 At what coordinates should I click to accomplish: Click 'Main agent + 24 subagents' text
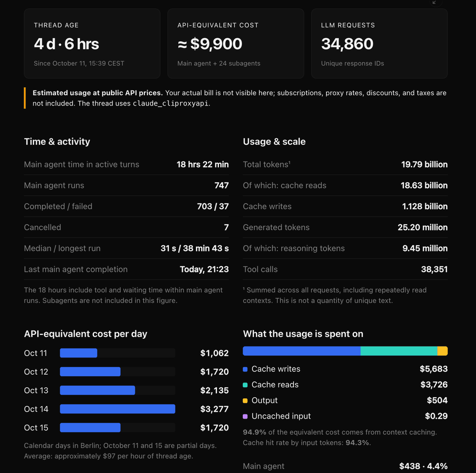pyautogui.click(x=219, y=63)
